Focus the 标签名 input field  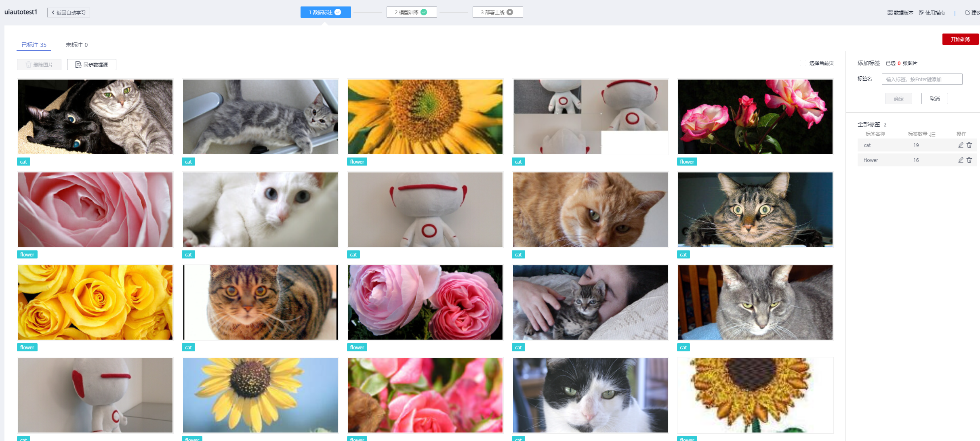pyautogui.click(x=921, y=79)
